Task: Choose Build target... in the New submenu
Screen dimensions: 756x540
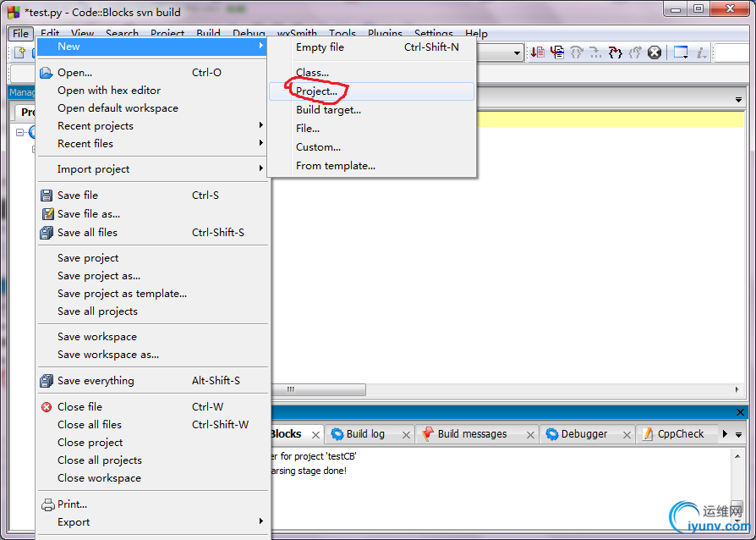Action: click(x=372, y=110)
